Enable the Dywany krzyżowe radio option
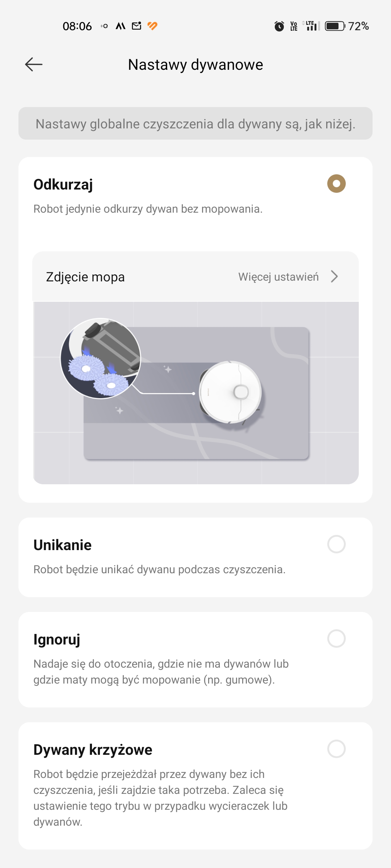 tap(336, 749)
